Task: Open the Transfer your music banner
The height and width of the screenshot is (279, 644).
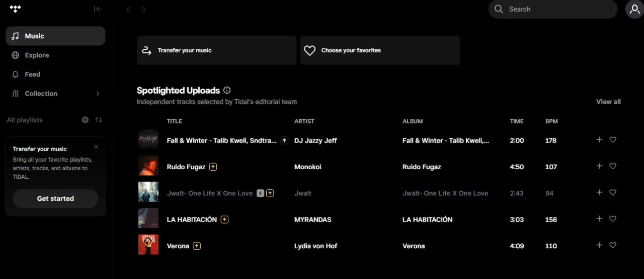Action: coord(216,50)
